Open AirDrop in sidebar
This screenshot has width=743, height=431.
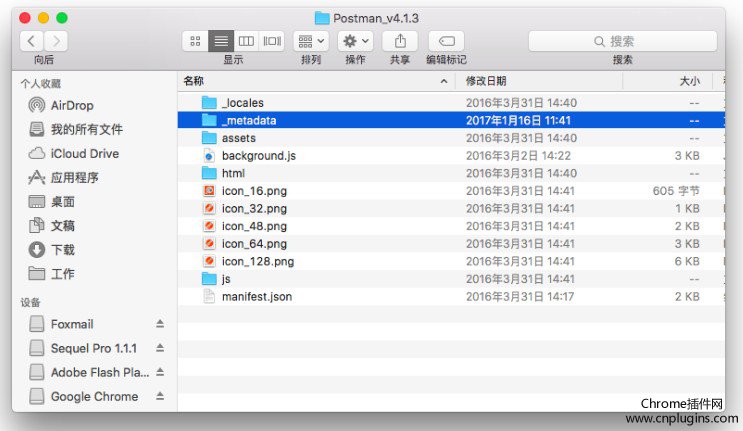[x=72, y=105]
